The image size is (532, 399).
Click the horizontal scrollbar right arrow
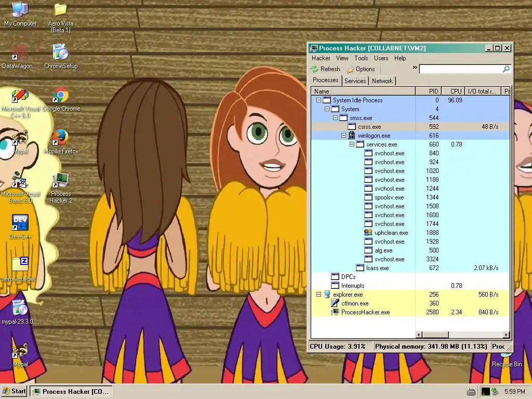[x=506, y=335]
